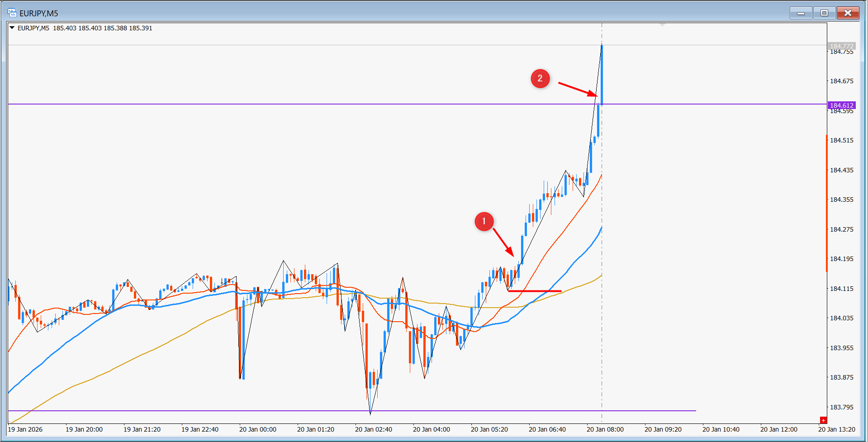
Task: Close the EURJPY,M5 chart window
Action: click(x=848, y=13)
